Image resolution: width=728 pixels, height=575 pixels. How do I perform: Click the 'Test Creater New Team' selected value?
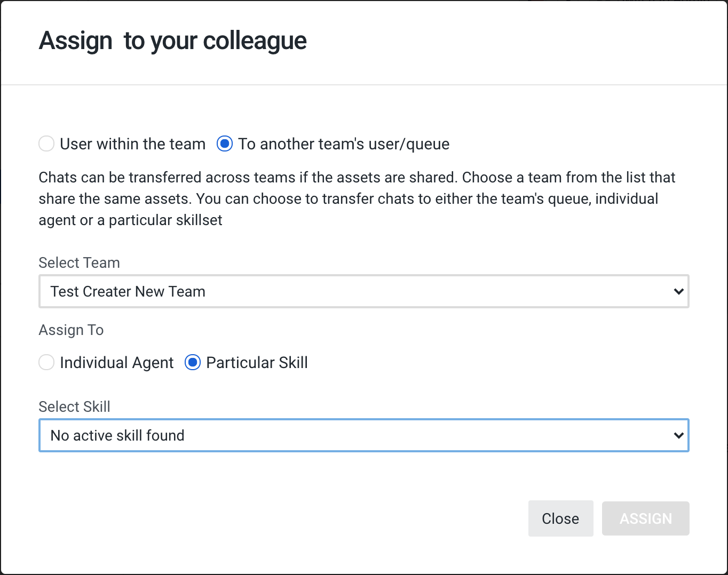point(128,291)
